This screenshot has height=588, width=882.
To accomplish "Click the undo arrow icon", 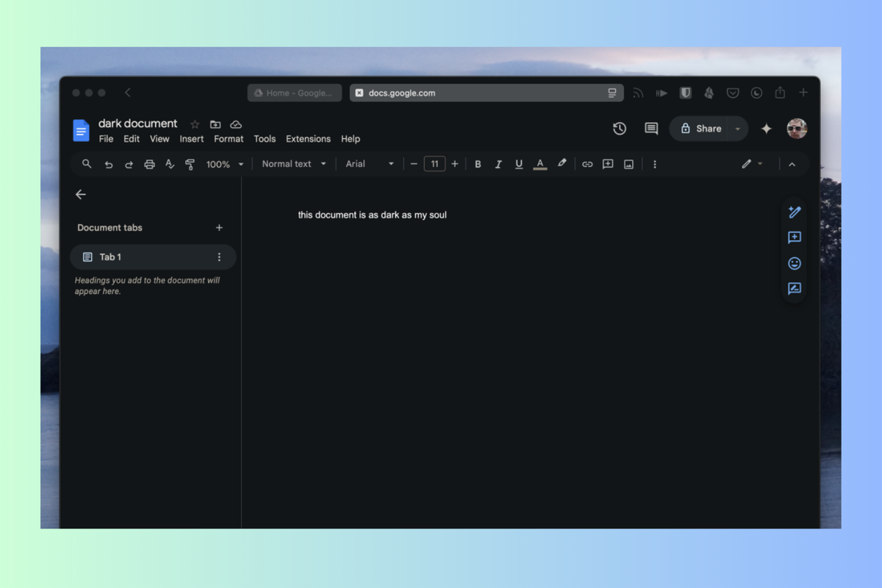I will [109, 164].
